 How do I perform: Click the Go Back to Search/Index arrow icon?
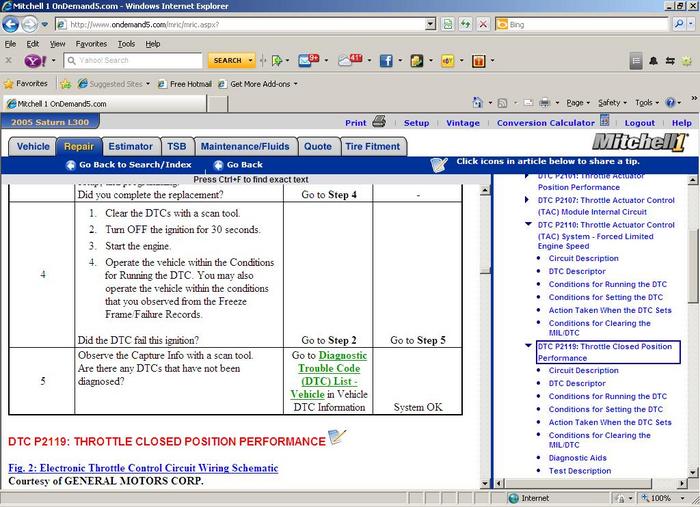(70, 165)
